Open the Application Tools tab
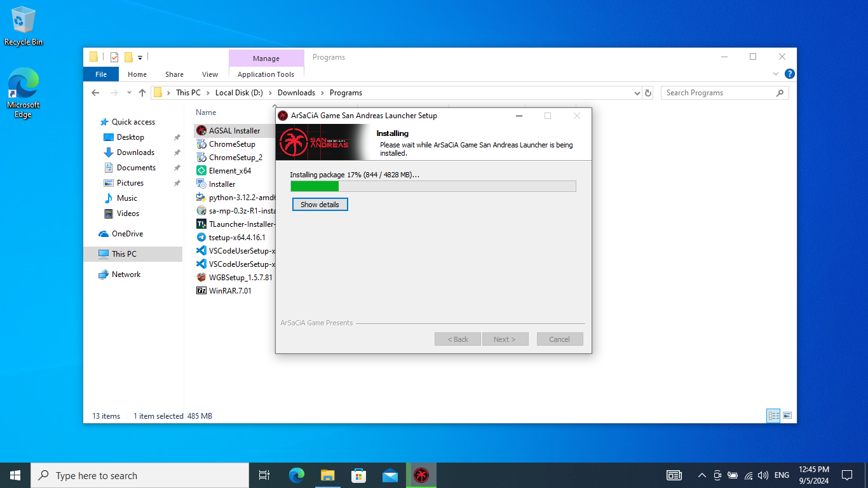The width and height of the screenshot is (868, 488). 266,74
